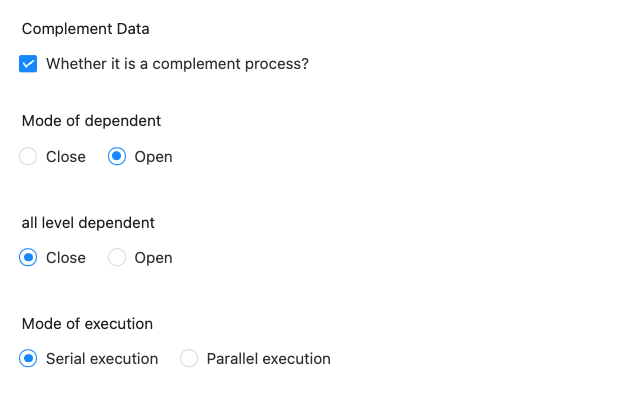Click the 'Mode of dependent' heading
This screenshot has height=408, width=638.
point(91,121)
